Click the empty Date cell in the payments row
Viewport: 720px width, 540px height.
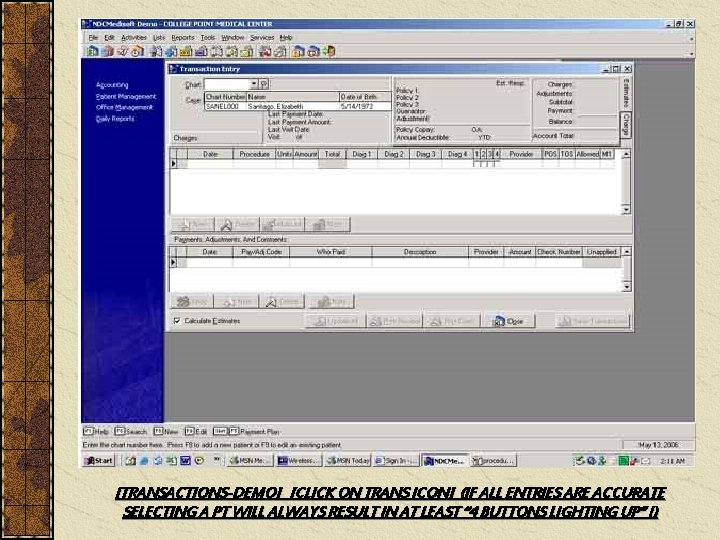point(210,263)
